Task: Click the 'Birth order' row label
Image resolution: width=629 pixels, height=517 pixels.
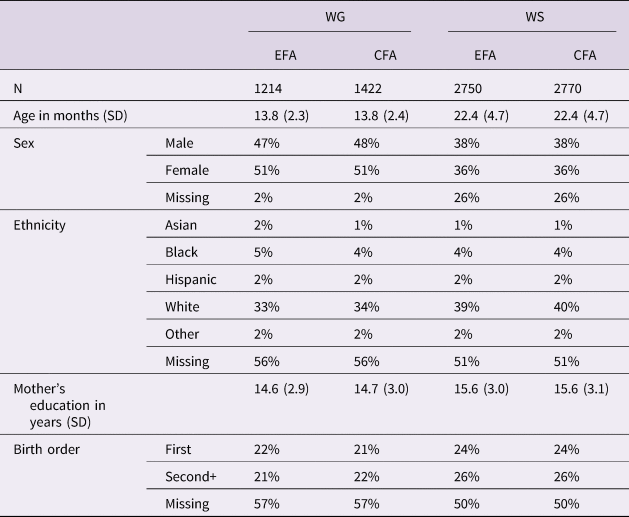Action: click(x=45, y=447)
